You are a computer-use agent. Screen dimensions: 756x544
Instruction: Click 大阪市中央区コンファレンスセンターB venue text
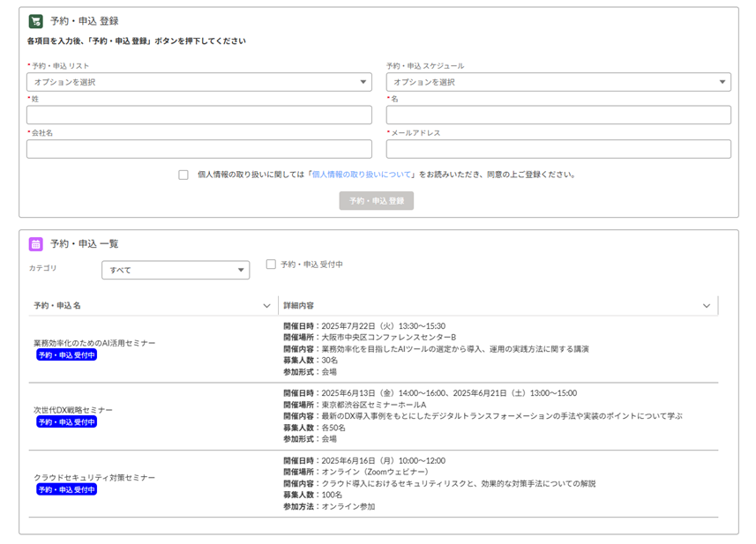[x=389, y=338]
